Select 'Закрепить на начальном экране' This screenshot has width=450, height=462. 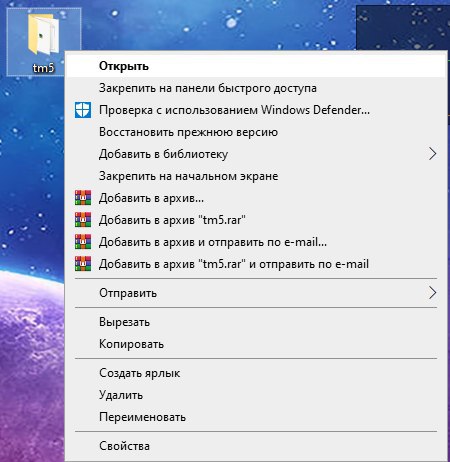256,176
